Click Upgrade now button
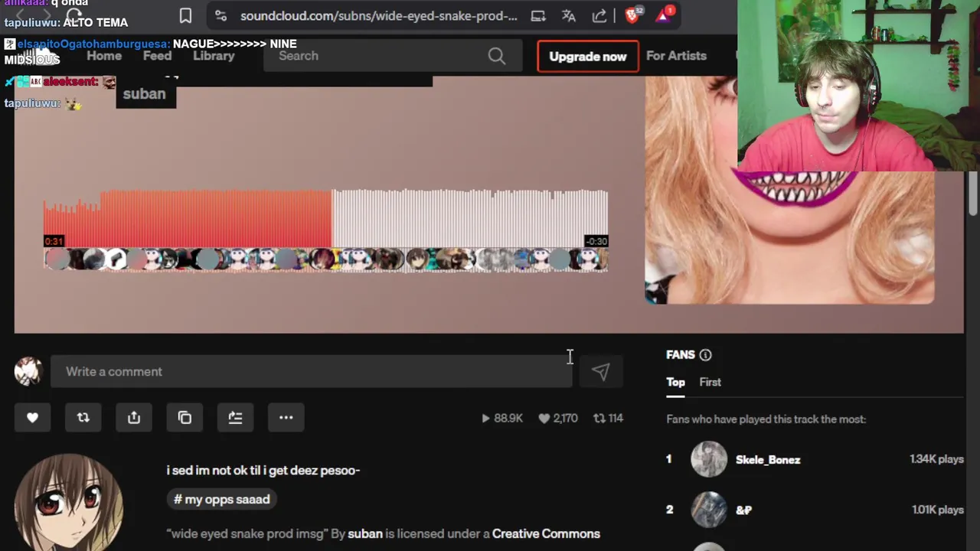980x551 pixels. tap(588, 57)
